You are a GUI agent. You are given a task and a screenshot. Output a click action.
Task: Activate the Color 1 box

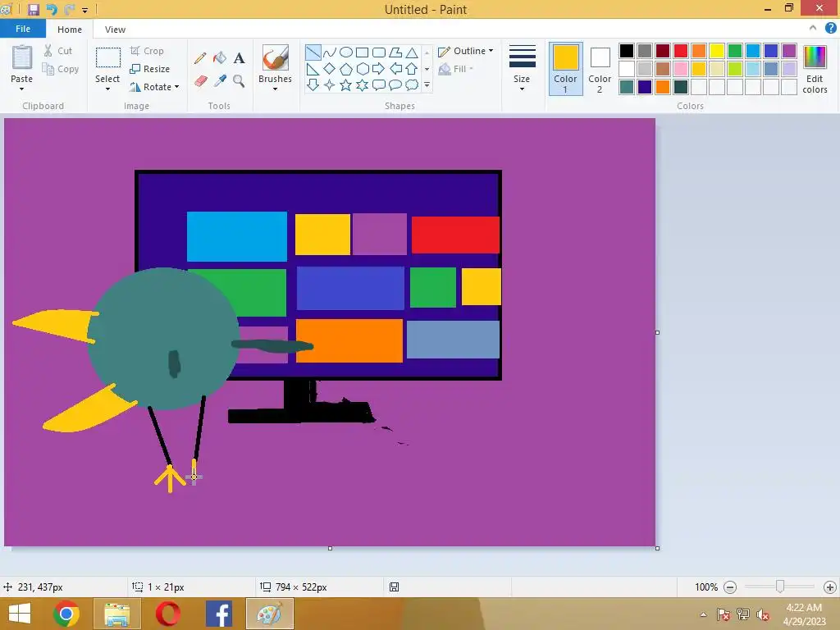click(x=565, y=69)
